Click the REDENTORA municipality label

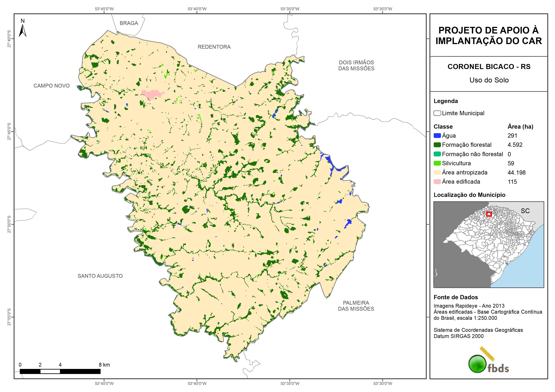pyautogui.click(x=214, y=47)
